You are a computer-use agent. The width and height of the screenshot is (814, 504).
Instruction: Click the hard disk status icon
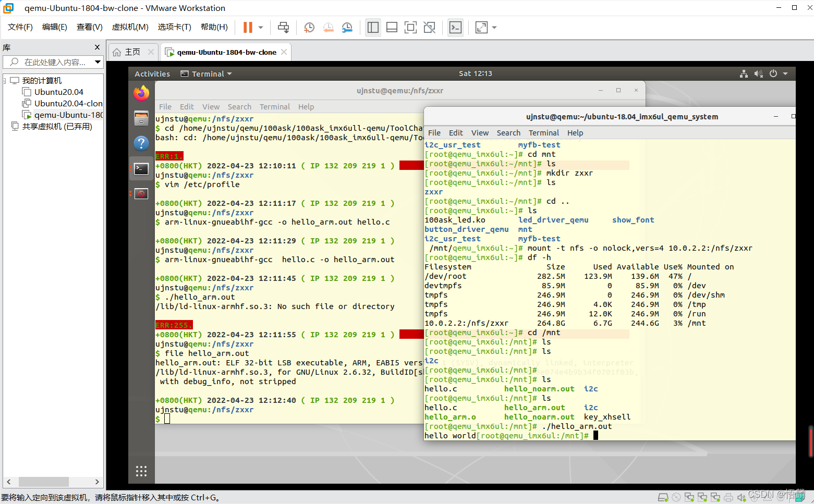663,497
